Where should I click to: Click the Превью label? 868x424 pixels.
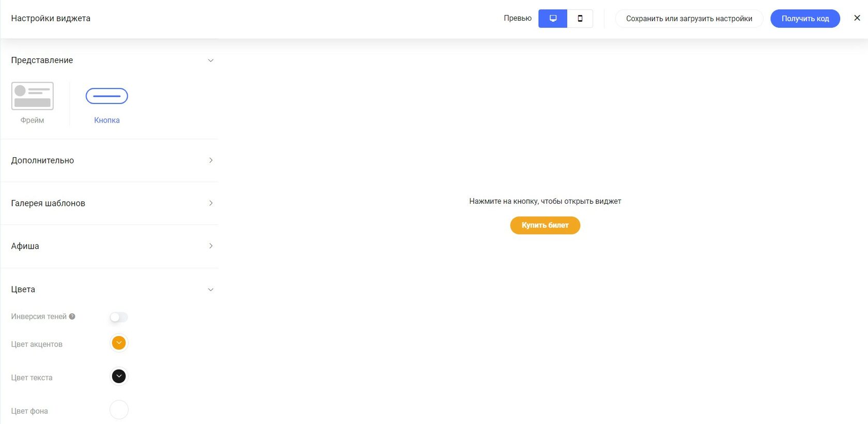tap(518, 18)
